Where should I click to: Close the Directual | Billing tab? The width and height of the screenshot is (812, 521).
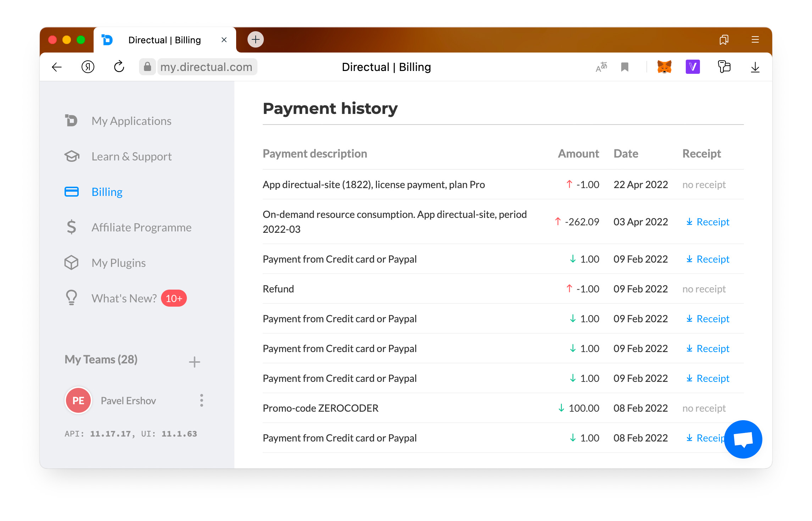click(224, 40)
